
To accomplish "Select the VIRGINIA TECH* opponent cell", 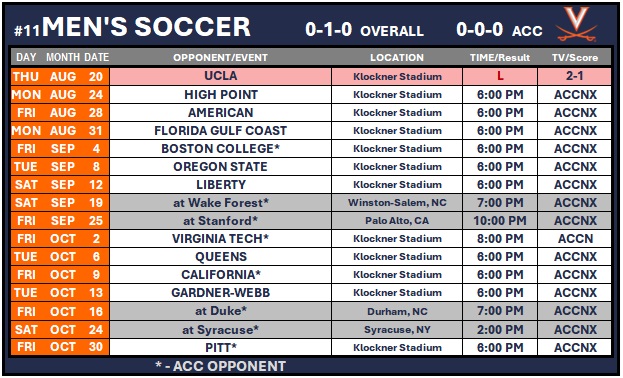I will 221,238.
